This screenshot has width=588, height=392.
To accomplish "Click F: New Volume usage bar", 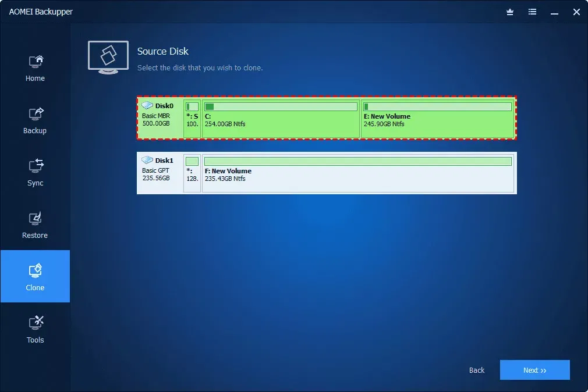I will tap(358, 162).
